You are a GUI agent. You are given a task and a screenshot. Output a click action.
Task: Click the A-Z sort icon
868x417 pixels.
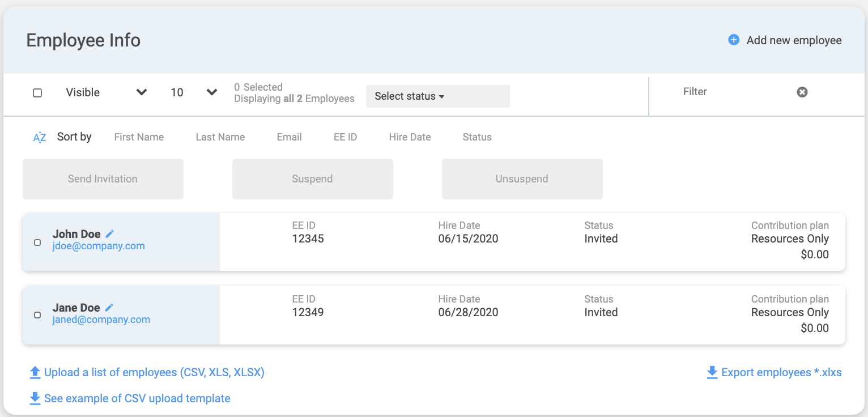click(40, 137)
